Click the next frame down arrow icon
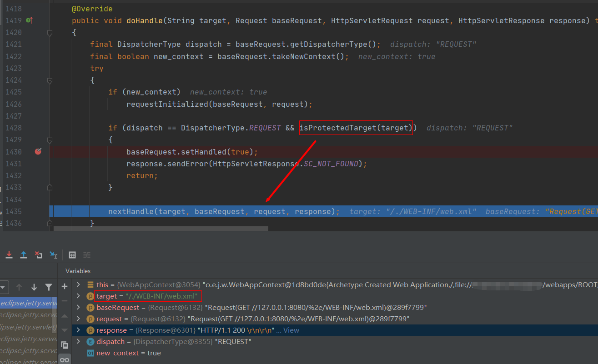 (x=34, y=287)
